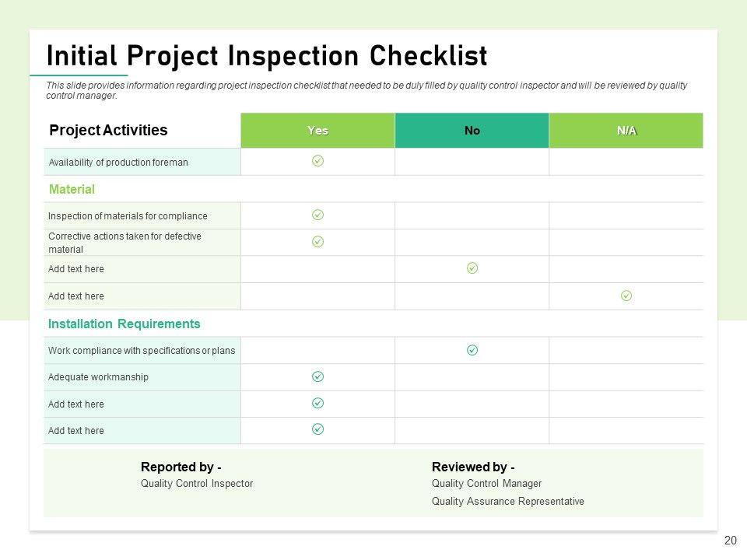The image size is (747, 560).
Task: Click the N/A column checkmark icon
Action: pyautogui.click(x=626, y=296)
